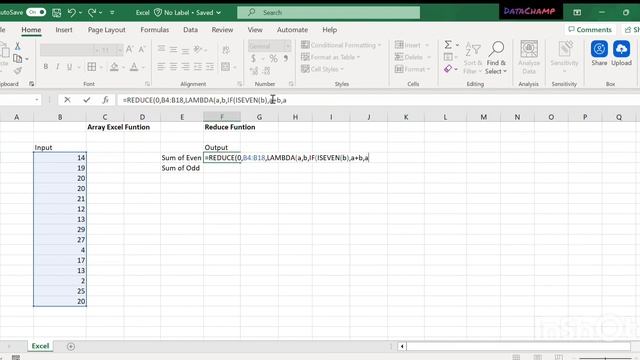Open the No Label Saved file dropdown

tap(218, 13)
